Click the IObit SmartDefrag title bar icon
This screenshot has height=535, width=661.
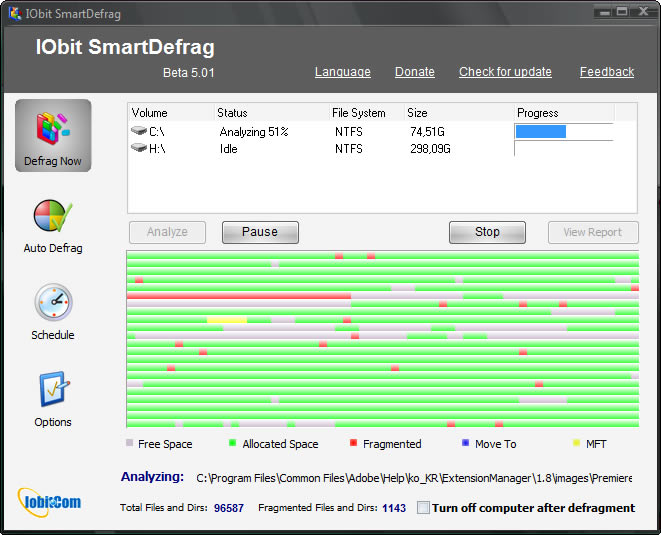pyautogui.click(x=15, y=13)
